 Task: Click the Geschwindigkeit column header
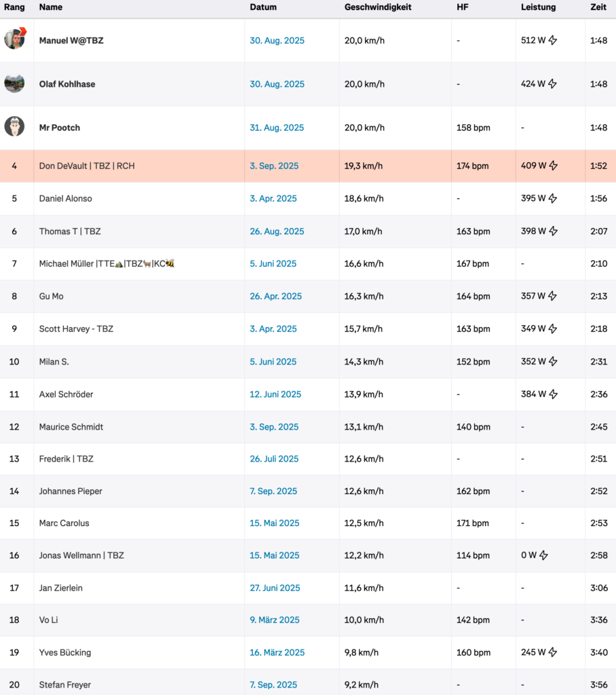378,7
